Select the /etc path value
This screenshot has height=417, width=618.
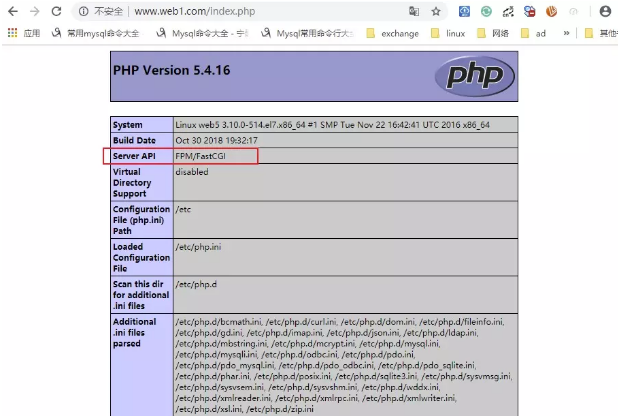pos(183,209)
